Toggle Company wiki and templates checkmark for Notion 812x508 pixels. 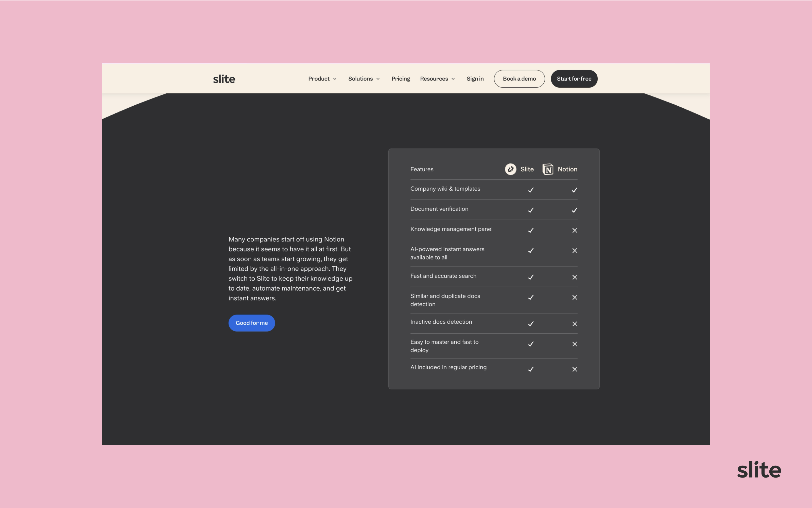click(574, 190)
